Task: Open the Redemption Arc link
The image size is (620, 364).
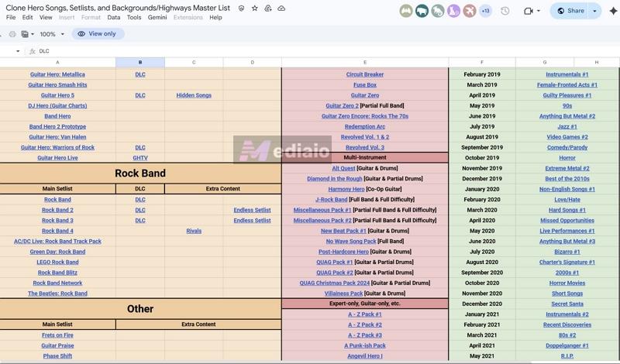Action: point(365,126)
